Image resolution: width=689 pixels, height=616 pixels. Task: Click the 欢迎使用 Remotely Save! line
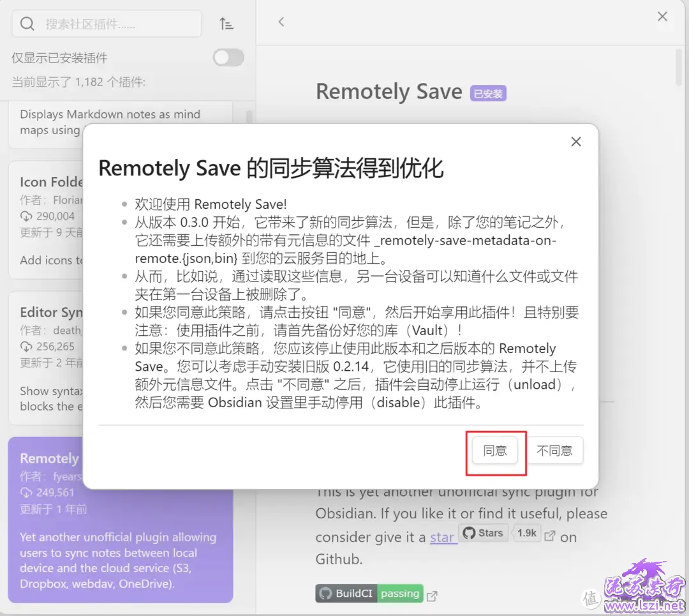211,204
